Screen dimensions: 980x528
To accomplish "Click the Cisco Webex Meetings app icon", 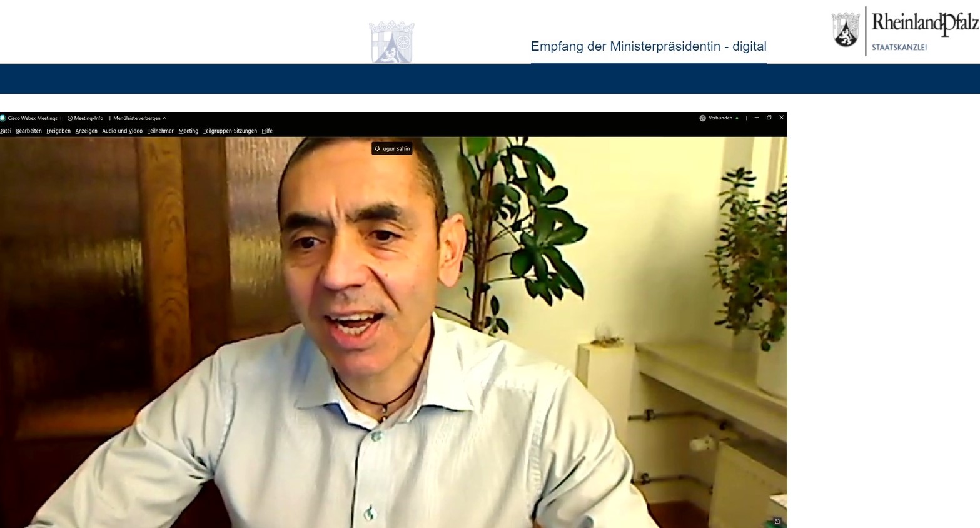I will [3, 118].
